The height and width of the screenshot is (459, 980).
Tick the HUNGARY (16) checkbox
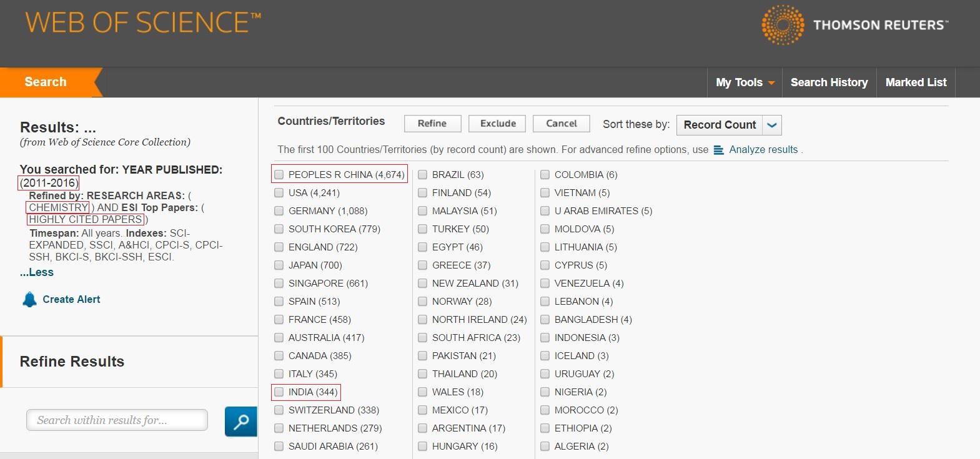(423, 447)
